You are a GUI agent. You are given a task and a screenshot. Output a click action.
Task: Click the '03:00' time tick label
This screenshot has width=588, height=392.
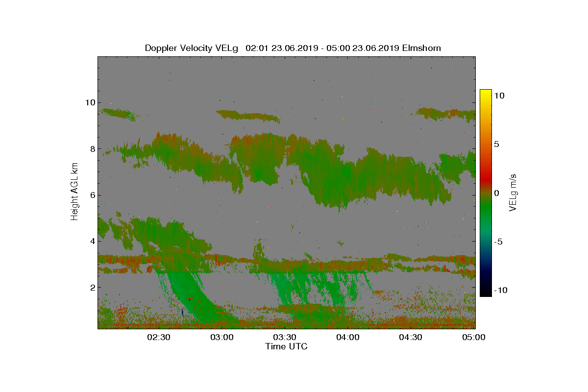tap(222, 337)
